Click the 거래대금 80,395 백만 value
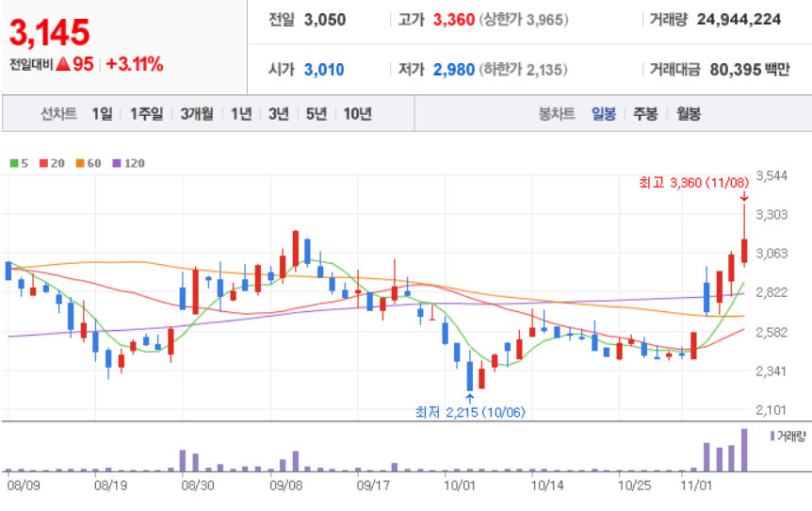The image size is (812, 511). [750, 70]
